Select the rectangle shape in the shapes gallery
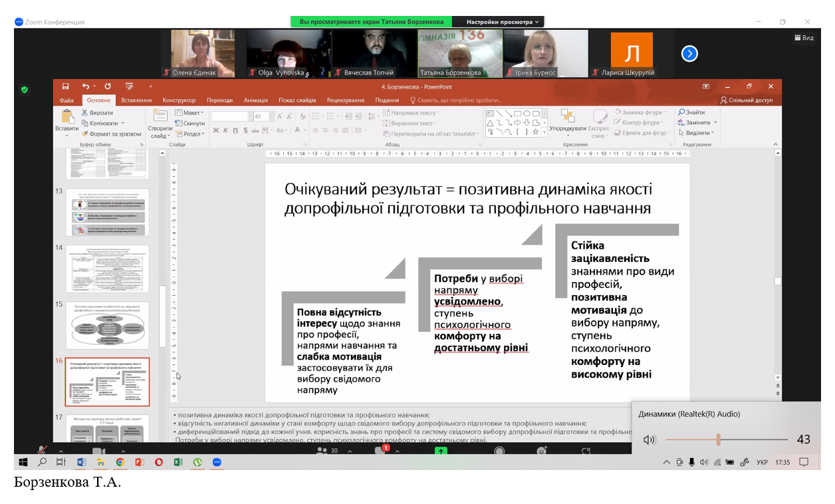 click(517, 114)
